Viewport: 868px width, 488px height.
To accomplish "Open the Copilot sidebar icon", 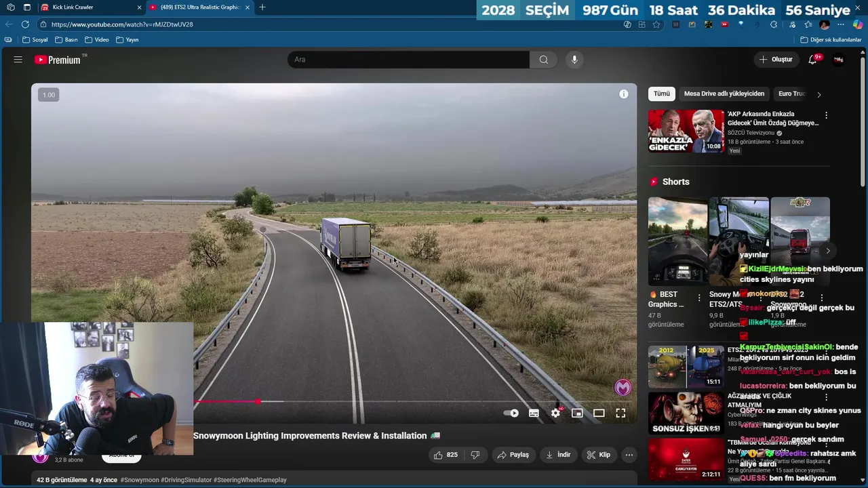I will point(858,24).
